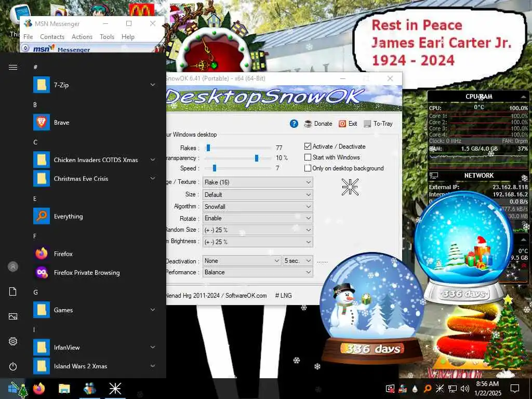The height and width of the screenshot is (399, 532).
Task: Click the gifts snow globe countdown gadget
Action: pyautogui.click(x=463, y=248)
